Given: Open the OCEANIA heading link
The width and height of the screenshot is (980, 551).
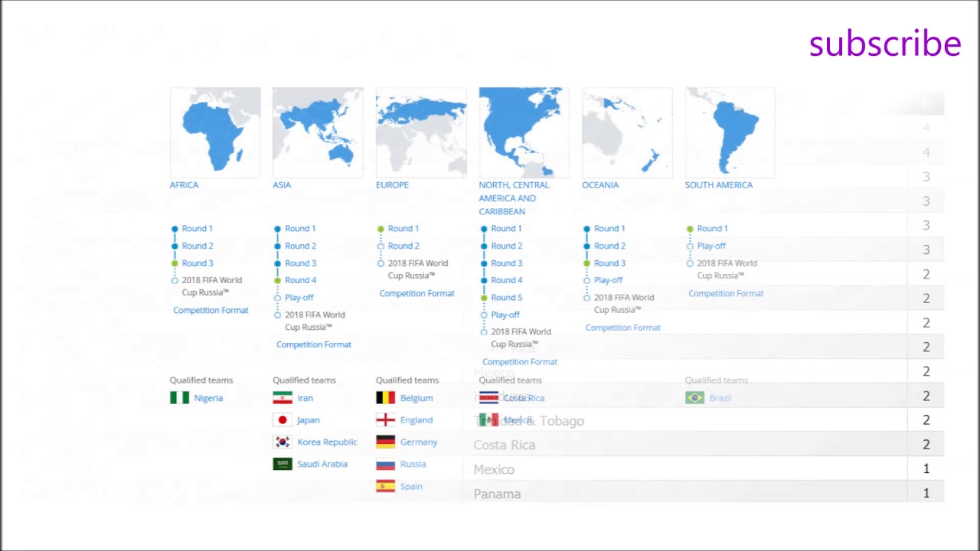Looking at the screenshot, I should pyautogui.click(x=600, y=185).
